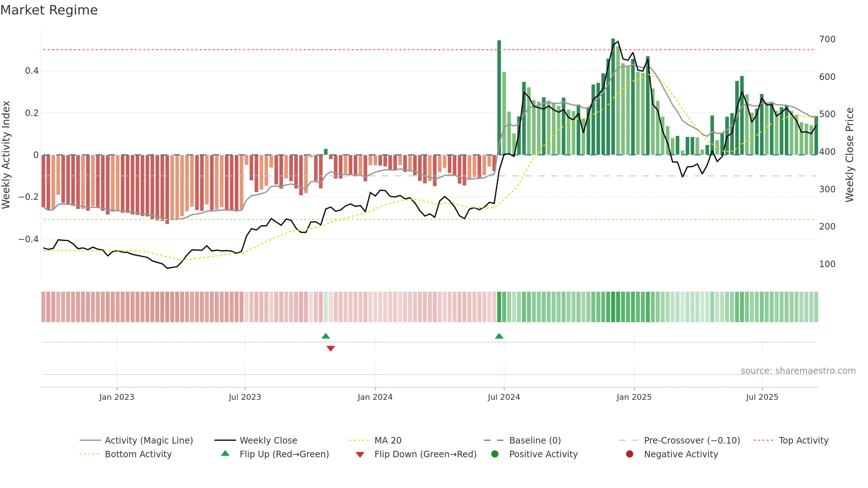Screen dimensions: 868x488
Task: Toggle the Pre-Crossover (−0.10) legend entry
Action: 679,440
